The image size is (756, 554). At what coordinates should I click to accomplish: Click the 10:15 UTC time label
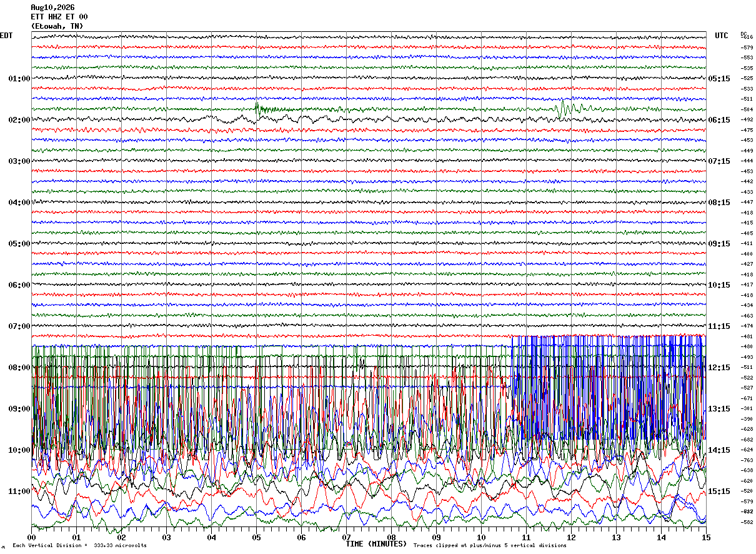pos(719,285)
